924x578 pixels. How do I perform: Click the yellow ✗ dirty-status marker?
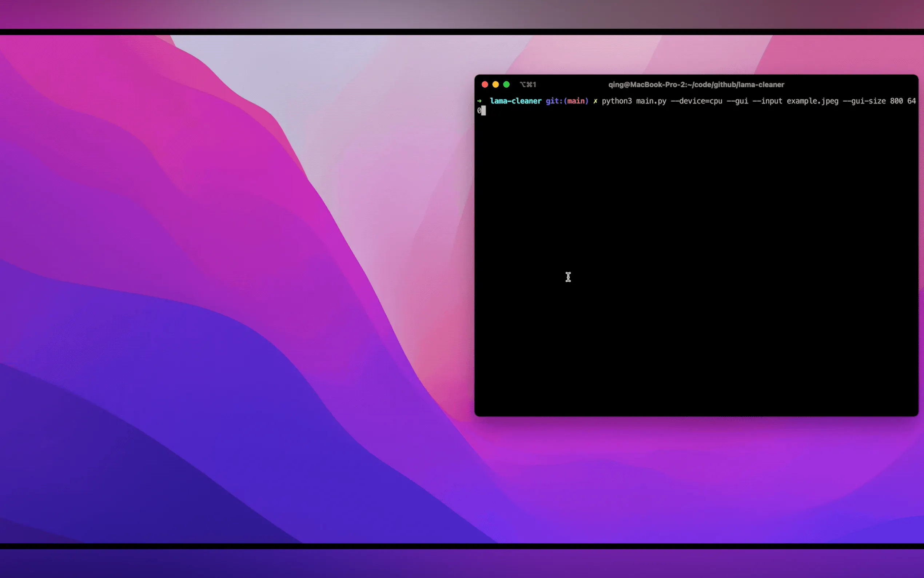point(595,101)
